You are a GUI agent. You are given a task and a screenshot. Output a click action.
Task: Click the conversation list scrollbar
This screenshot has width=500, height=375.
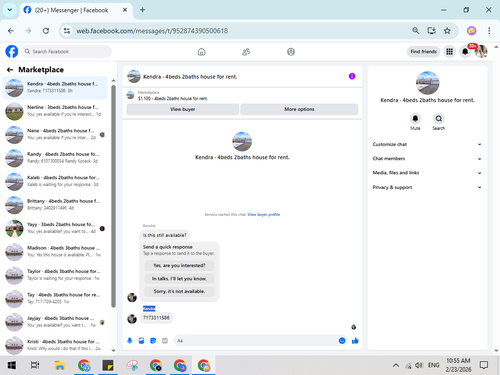click(x=113, y=196)
